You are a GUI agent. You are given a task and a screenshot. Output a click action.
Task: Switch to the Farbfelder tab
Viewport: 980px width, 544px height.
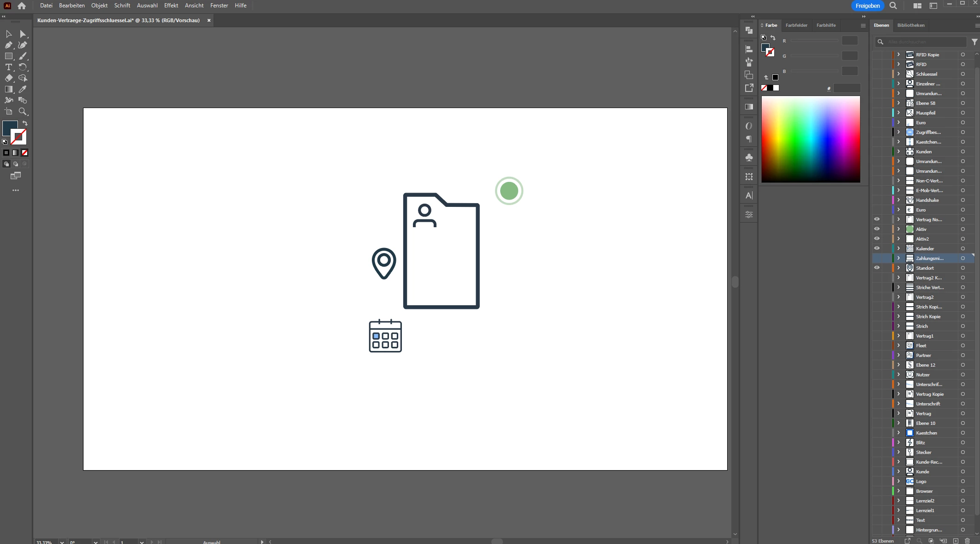point(796,25)
